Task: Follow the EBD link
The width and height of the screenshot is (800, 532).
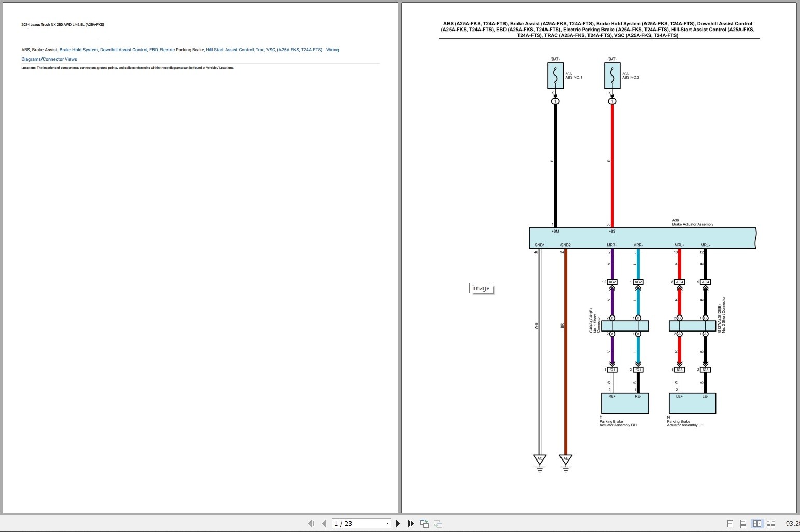Action: (x=153, y=50)
